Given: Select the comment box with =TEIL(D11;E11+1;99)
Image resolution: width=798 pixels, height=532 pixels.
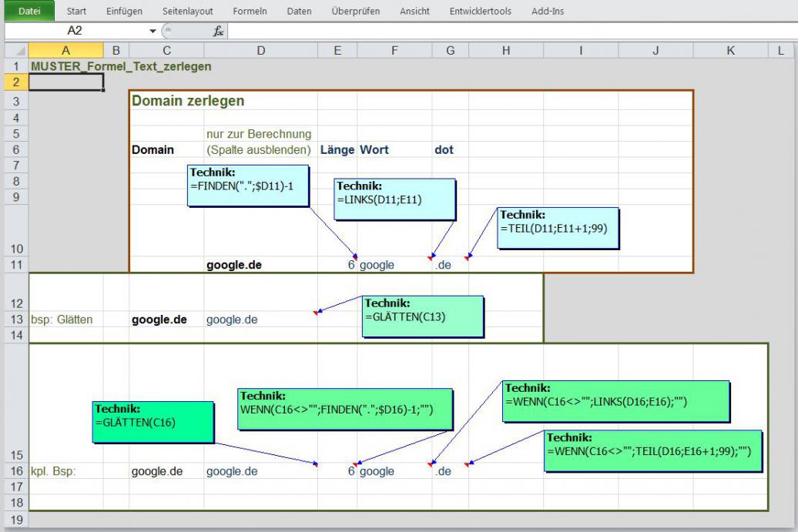Looking at the screenshot, I should (x=558, y=228).
